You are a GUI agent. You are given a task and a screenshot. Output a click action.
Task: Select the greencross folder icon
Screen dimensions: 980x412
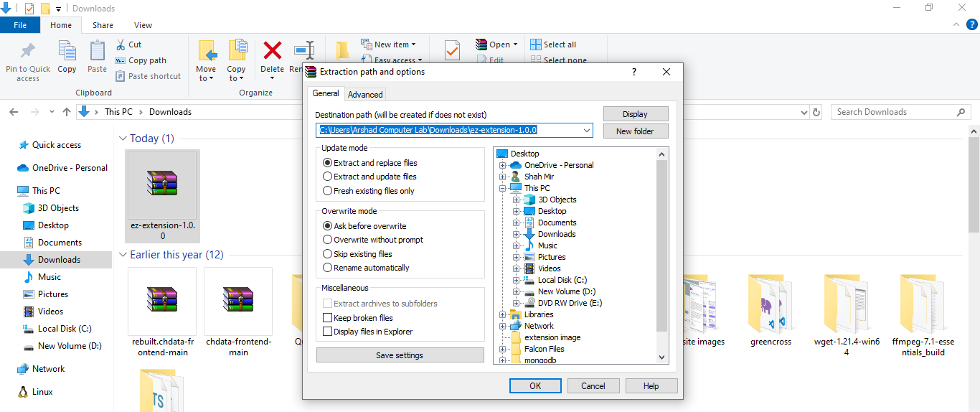[x=771, y=304]
